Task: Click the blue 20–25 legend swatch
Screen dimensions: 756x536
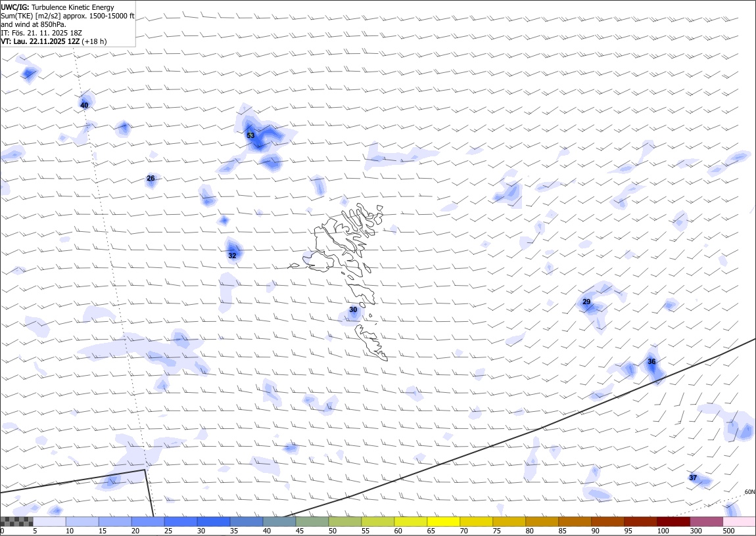Action: (x=148, y=522)
